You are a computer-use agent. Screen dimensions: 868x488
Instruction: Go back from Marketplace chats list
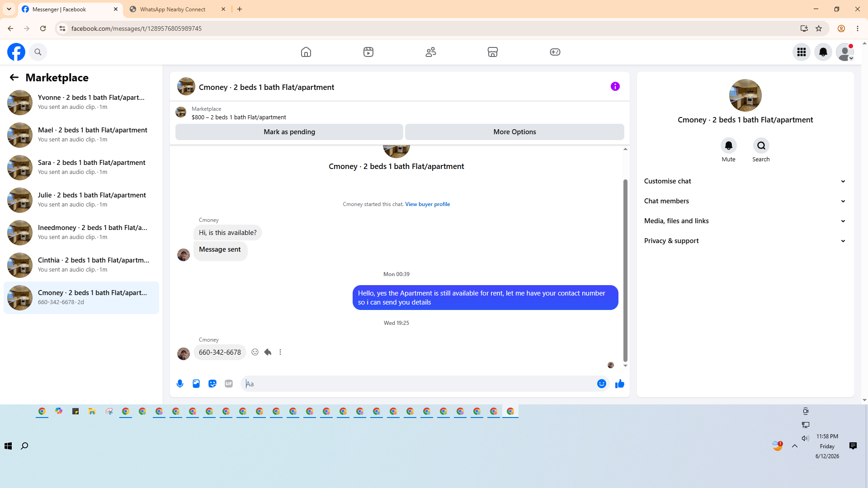(x=14, y=77)
